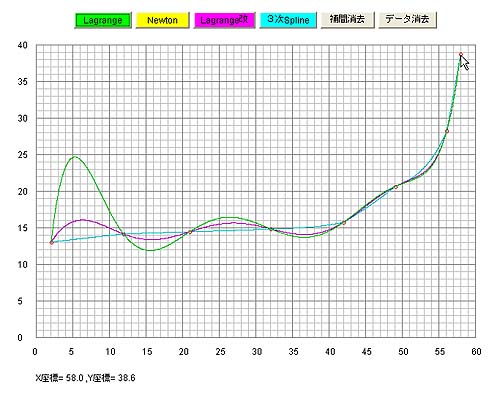The height and width of the screenshot is (395, 500).
Task: Click the x-axis label 60
Action: pos(476,351)
